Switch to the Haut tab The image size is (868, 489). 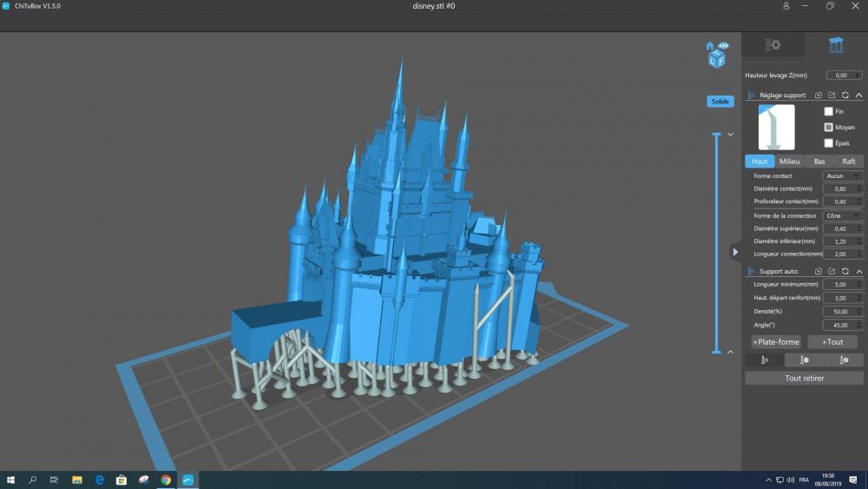click(759, 162)
